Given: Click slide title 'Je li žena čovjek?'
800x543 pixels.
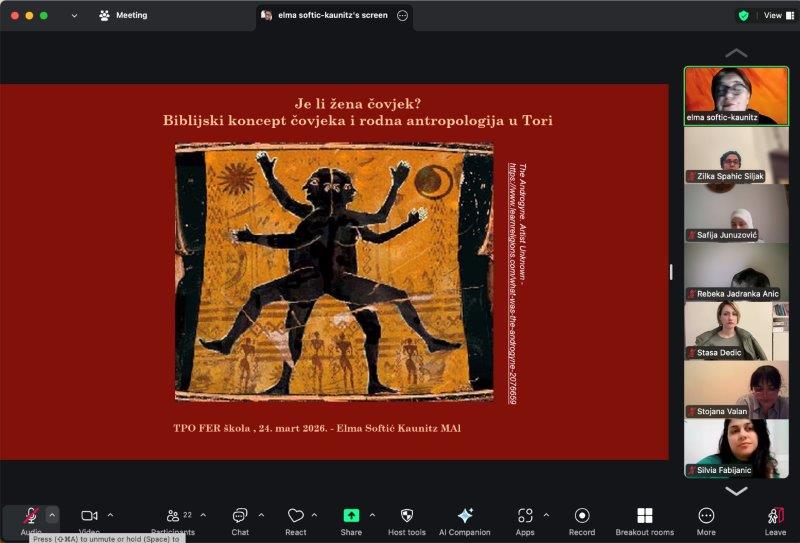Looking at the screenshot, I should pyautogui.click(x=358, y=104).
